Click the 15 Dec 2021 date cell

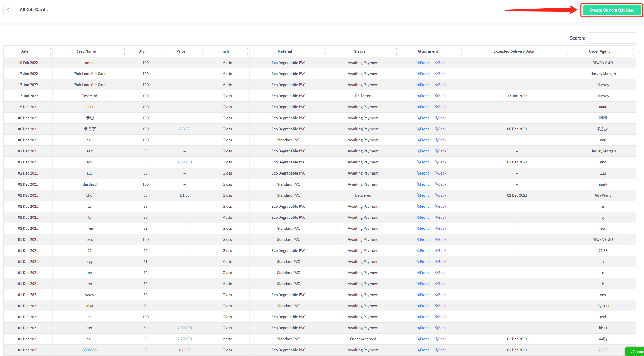click(x=28, y=107)
